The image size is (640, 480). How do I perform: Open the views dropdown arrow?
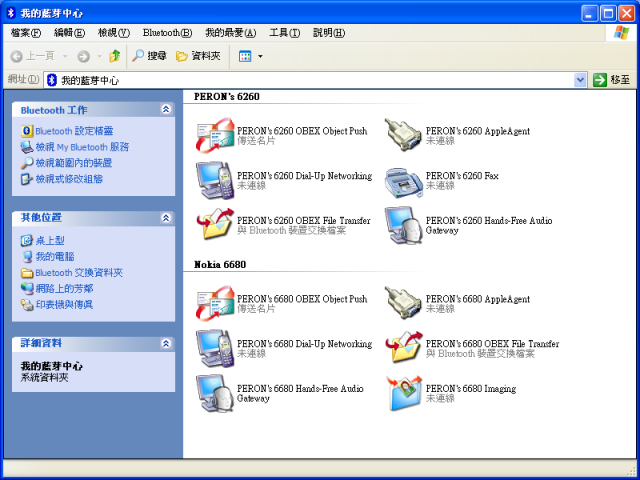(260, 56)
